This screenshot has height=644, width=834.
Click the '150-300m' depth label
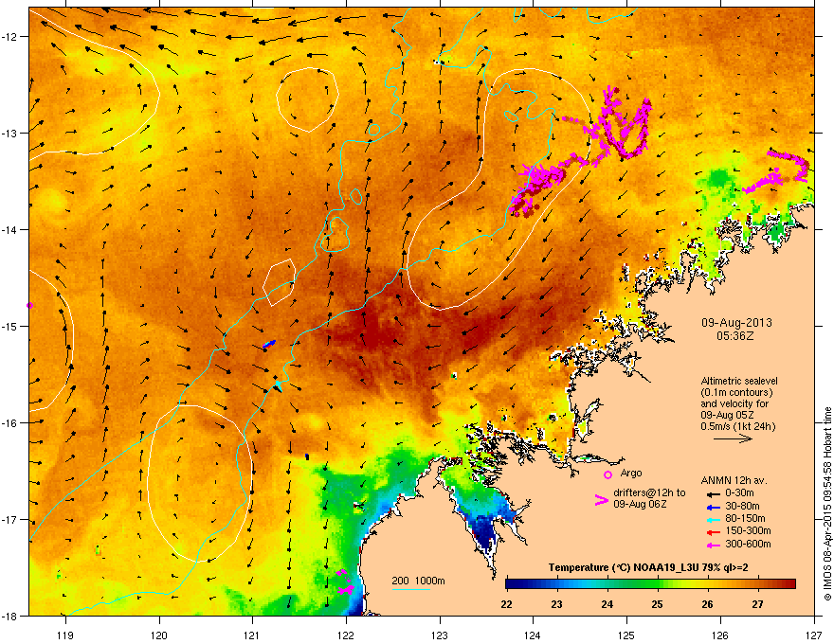[x=749, y=530]
